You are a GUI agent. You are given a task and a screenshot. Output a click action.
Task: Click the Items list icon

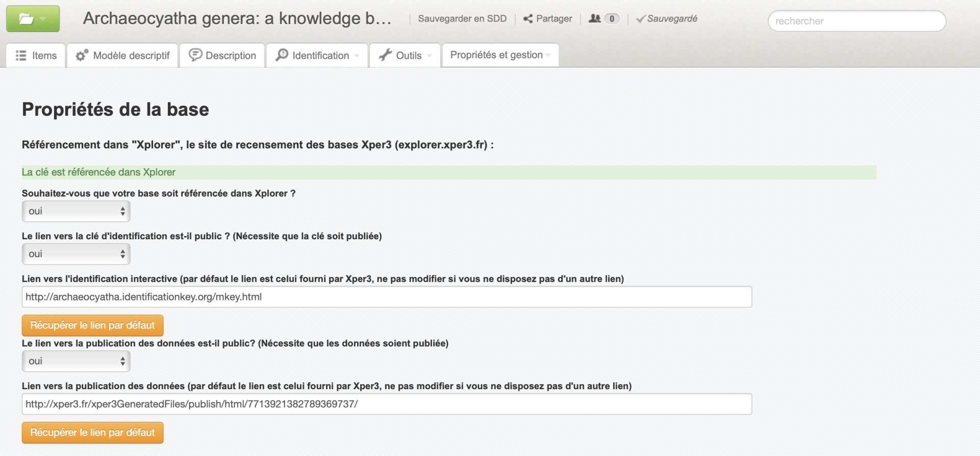(x=21, y=56)
